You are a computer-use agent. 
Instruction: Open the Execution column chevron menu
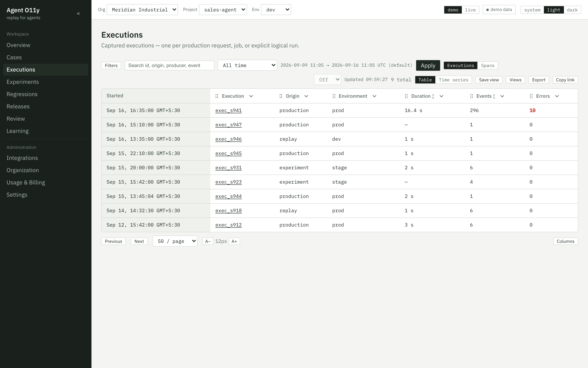coord(251,96)
